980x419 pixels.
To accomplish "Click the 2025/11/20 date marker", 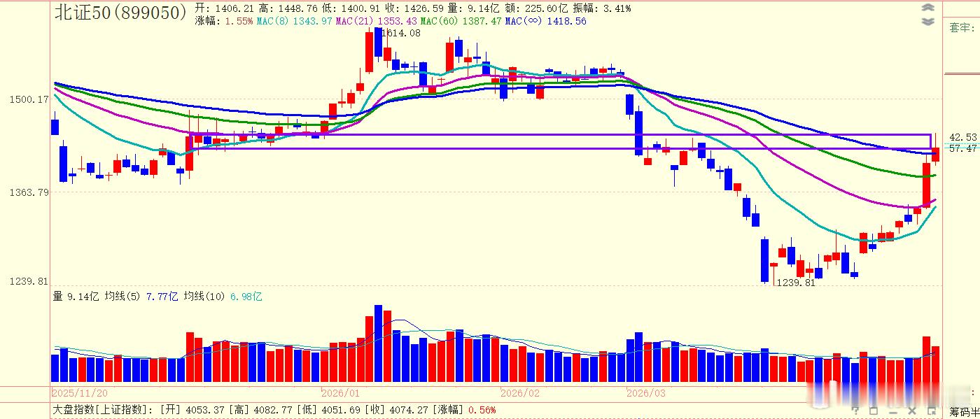I will [x=80, y=393].
